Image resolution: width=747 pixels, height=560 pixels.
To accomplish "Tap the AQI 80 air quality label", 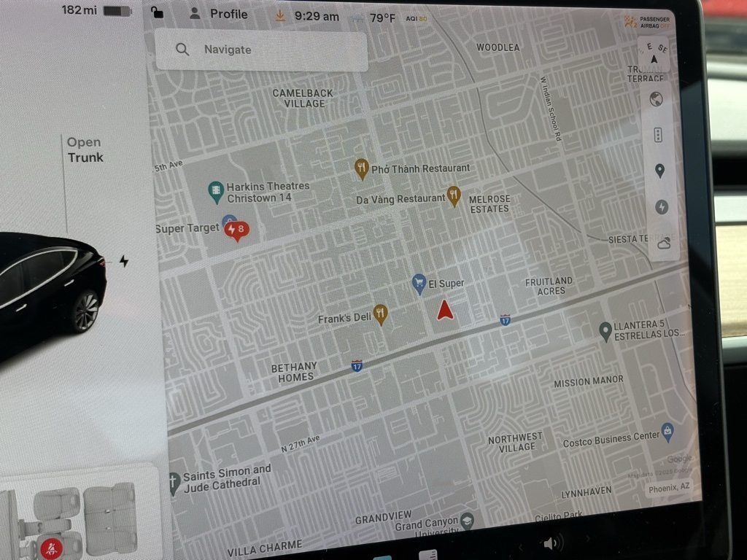I will pos(416,18).
